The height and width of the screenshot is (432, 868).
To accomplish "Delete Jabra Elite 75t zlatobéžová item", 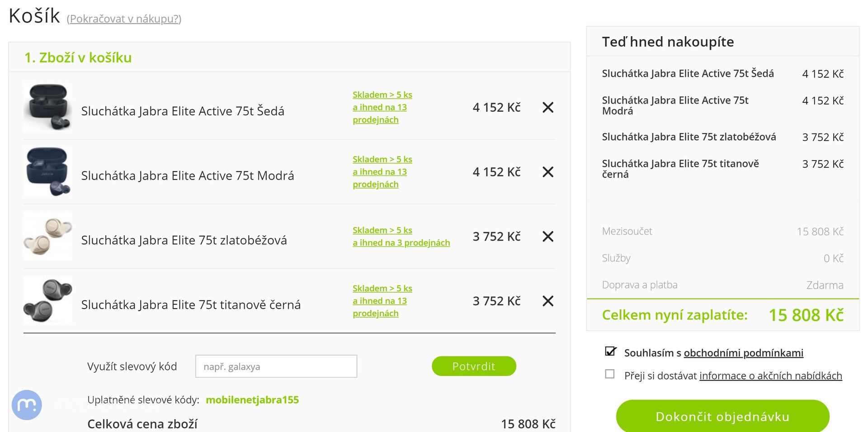I will (x=547, y=237).
